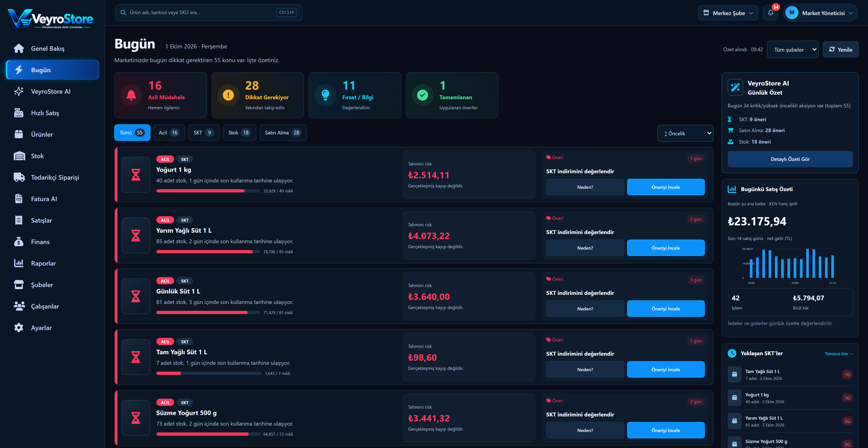Open Şubeler store icon in sidebar
Screen dimensions: 868x448
[19, 285]
